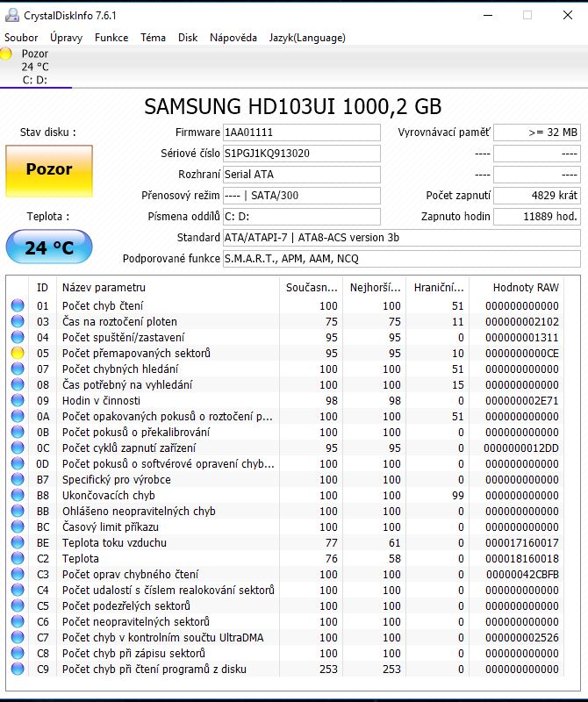Click the Standard field ATA/ATAPI-7
This screenshot has width=588, height=702.
point(402,238)
